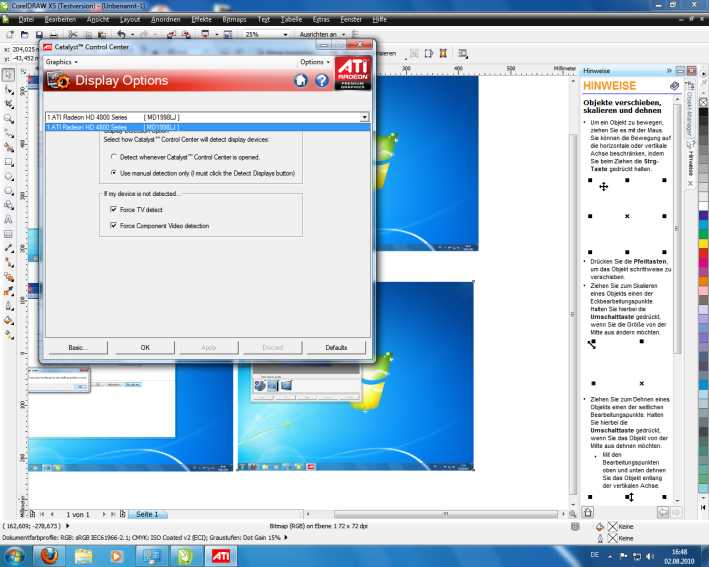
Task: Collapse the Hinweise docker with double arrow
Action: click(669, 71)
